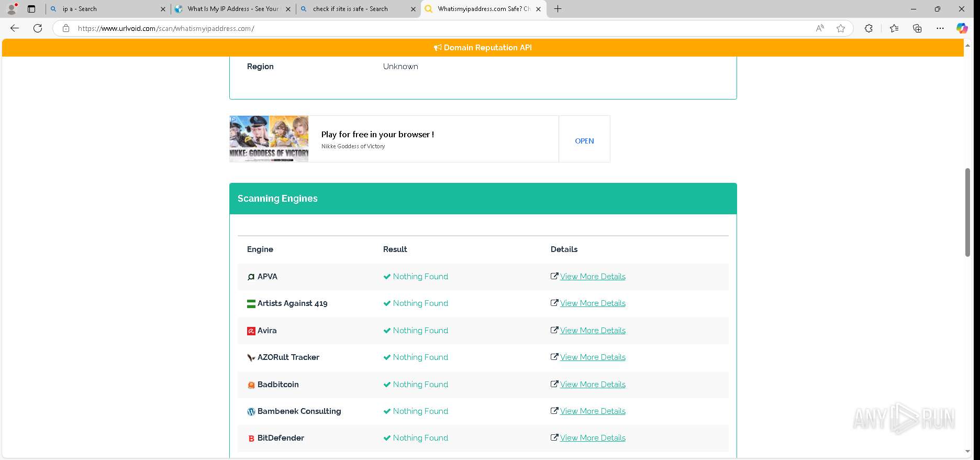Click the external link icon in APVA row
This screenshot has width=980, height=460.
click(x=554, y=276)
